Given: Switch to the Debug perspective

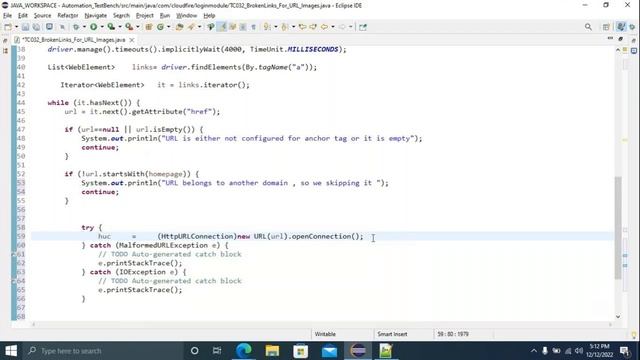Looking at the screenshot, I should pos(632,27).
